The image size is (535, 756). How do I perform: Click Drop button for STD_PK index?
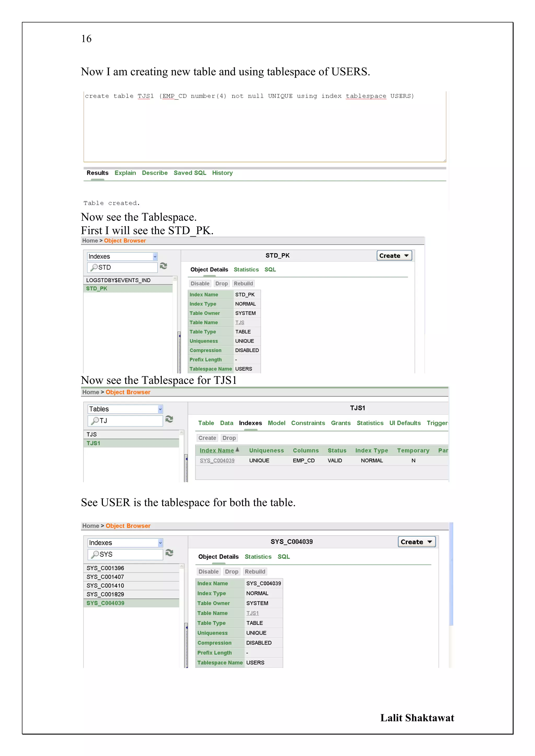pyautogui.click(x=221, y=284)
